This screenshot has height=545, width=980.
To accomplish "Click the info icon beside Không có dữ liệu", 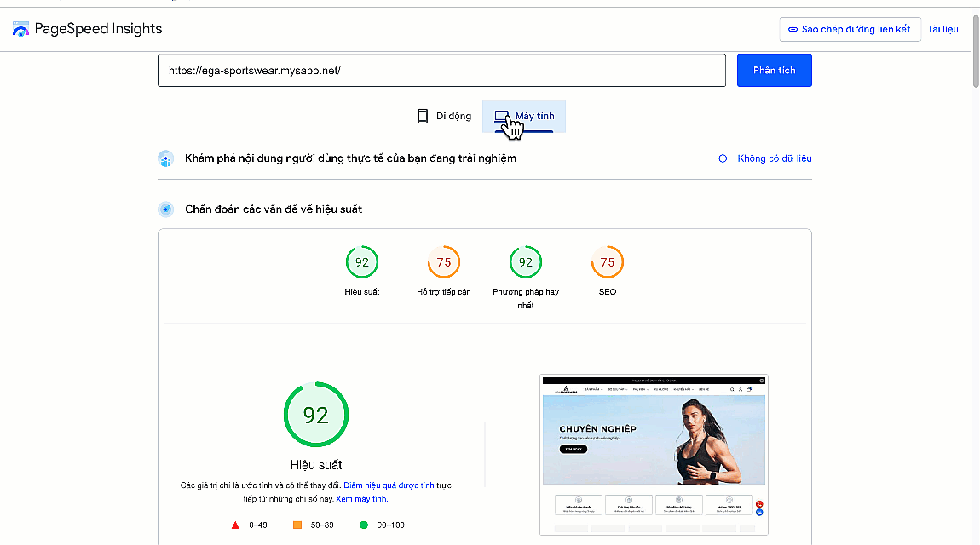I will [x=723, y=158].
